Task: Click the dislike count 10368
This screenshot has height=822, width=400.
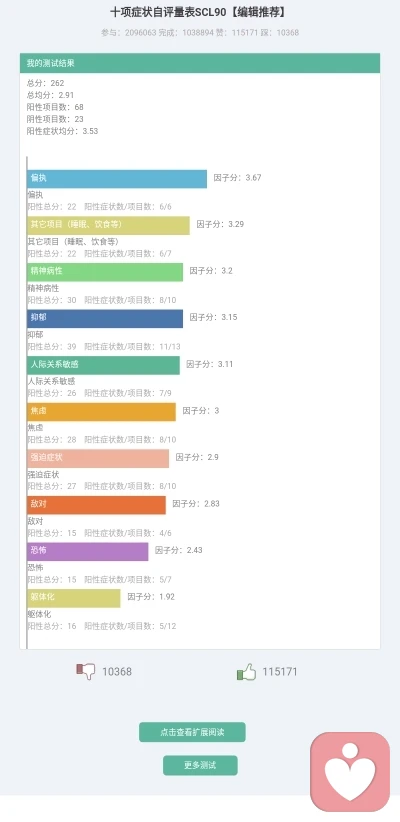Action: 117,672
